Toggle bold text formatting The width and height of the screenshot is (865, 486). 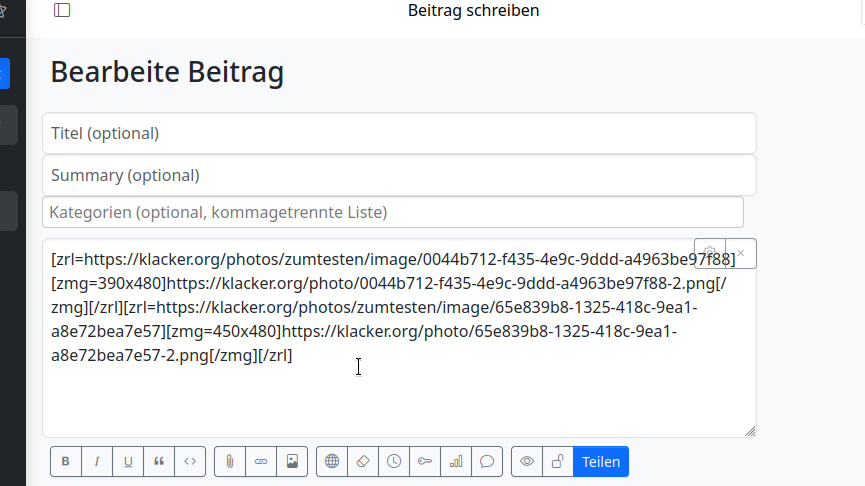point(66,462)
